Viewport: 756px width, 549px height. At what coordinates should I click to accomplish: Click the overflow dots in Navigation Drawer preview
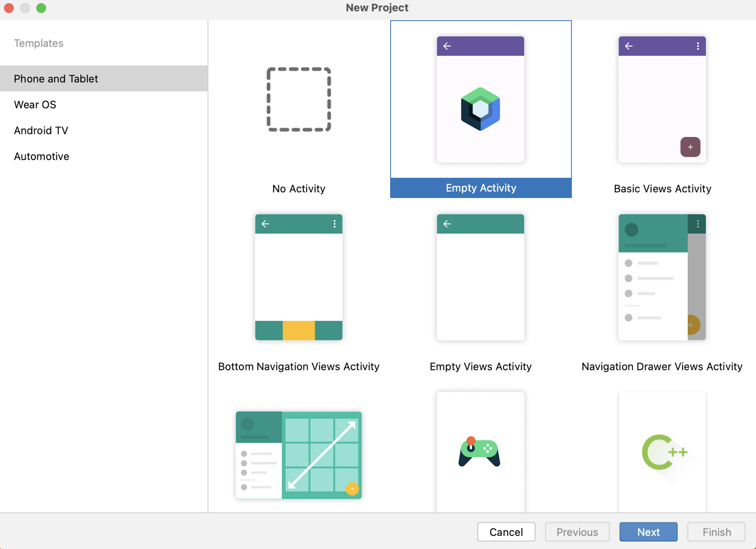698,224
